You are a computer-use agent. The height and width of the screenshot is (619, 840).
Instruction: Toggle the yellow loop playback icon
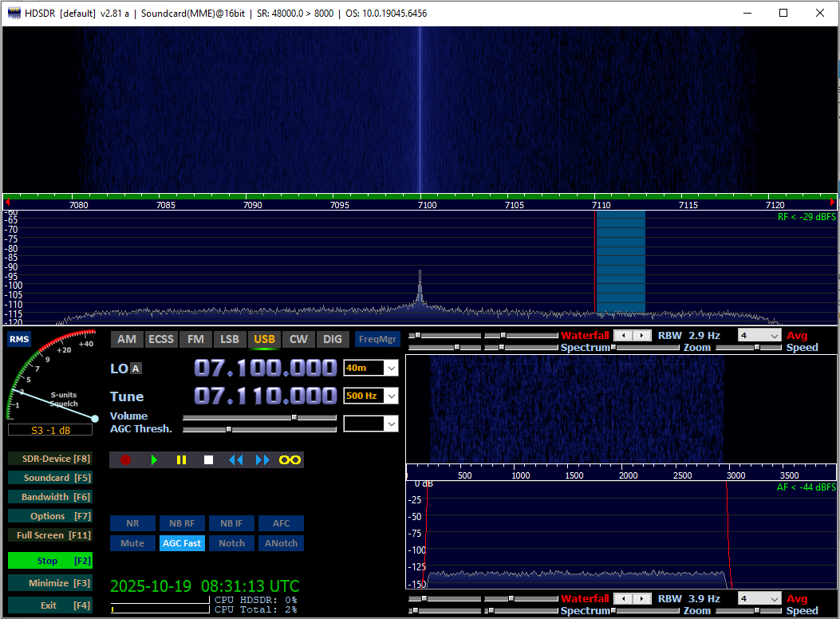pos(290,459)
